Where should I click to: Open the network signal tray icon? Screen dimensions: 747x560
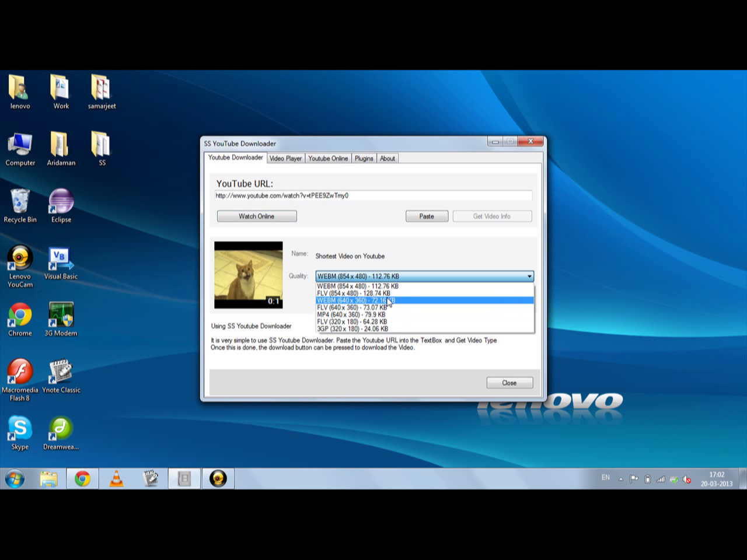coord(661,480)
